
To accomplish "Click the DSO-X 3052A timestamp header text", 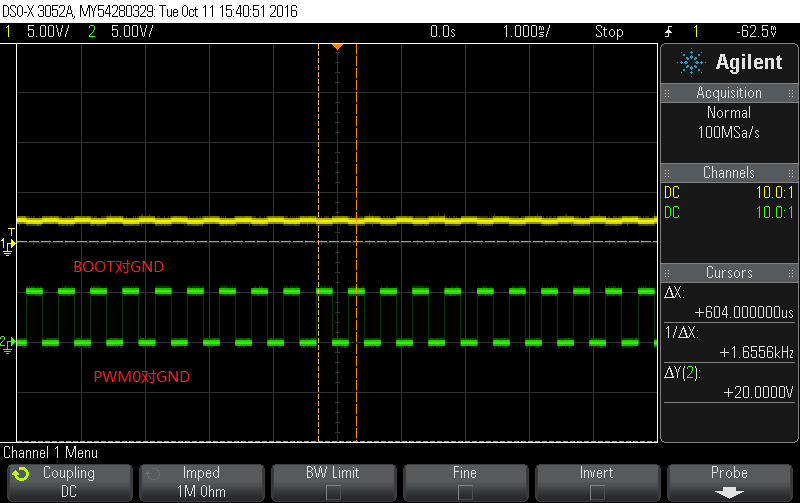I will pyautogui.click(x=149, y=11).
